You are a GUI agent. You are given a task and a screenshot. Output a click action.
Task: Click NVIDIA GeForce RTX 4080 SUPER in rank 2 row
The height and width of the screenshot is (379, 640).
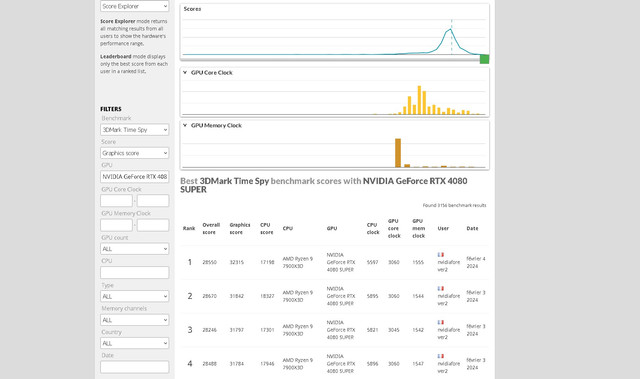point(341,296)
